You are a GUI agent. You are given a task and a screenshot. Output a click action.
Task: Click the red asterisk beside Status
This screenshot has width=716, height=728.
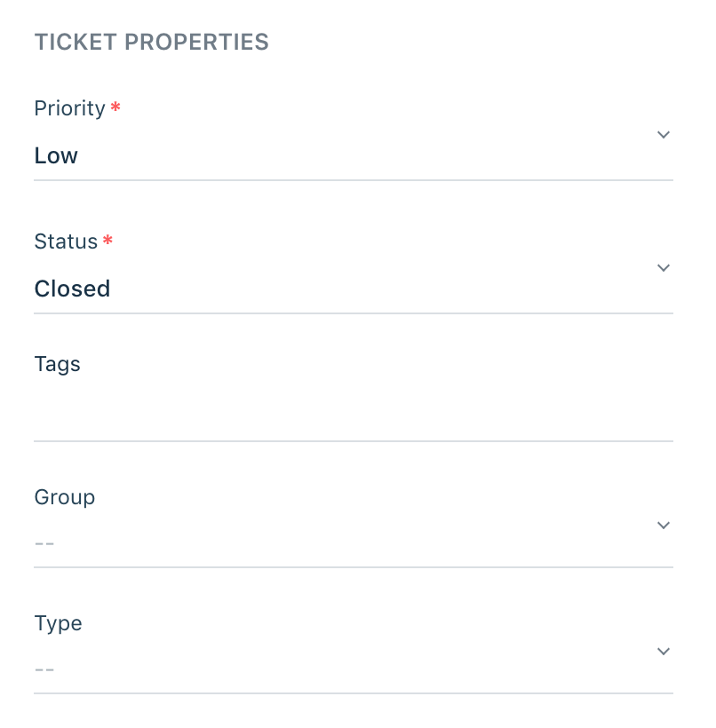[107, 241]
